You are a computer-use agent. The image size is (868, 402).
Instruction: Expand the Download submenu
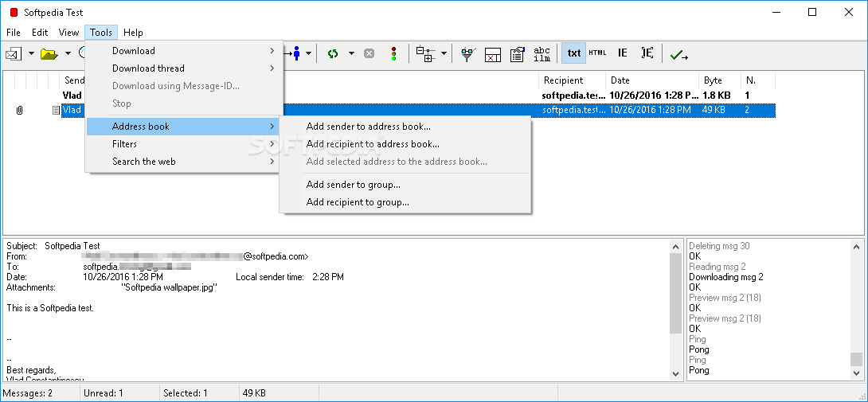pos(182,51)
